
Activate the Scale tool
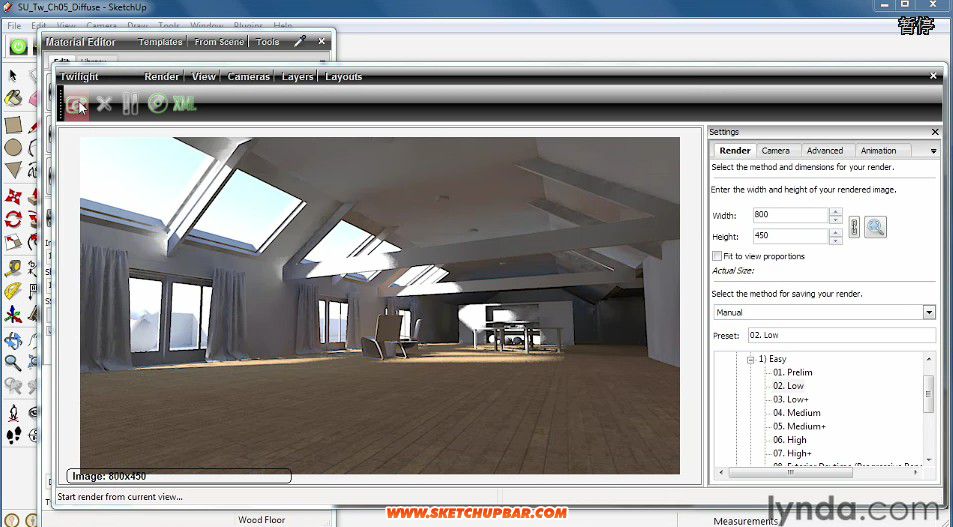pyautogui.click(x=13, y=242)
